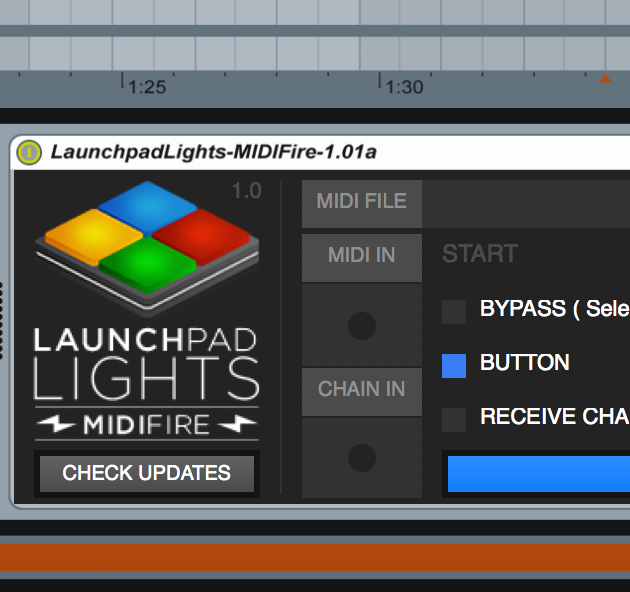The image size is (630, 592).
Task: Click the CHAIN IN indicator dot
Action: [362, 458]
